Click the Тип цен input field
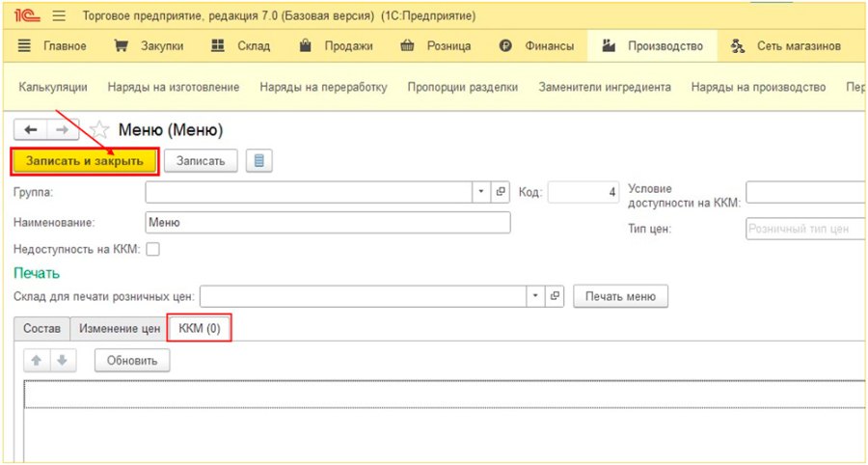 pyautogui.click(x=806, y=228)
